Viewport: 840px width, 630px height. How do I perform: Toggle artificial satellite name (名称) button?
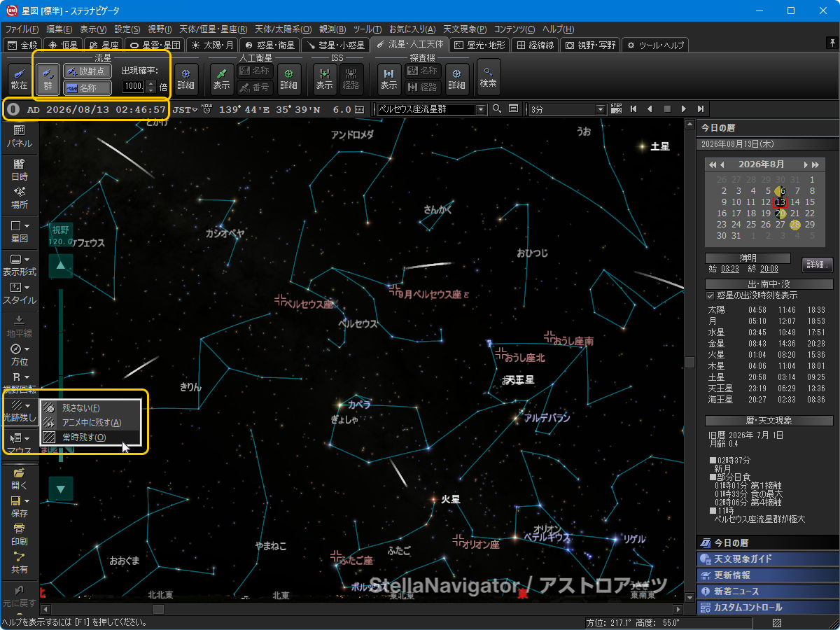[x=255, y=71]
